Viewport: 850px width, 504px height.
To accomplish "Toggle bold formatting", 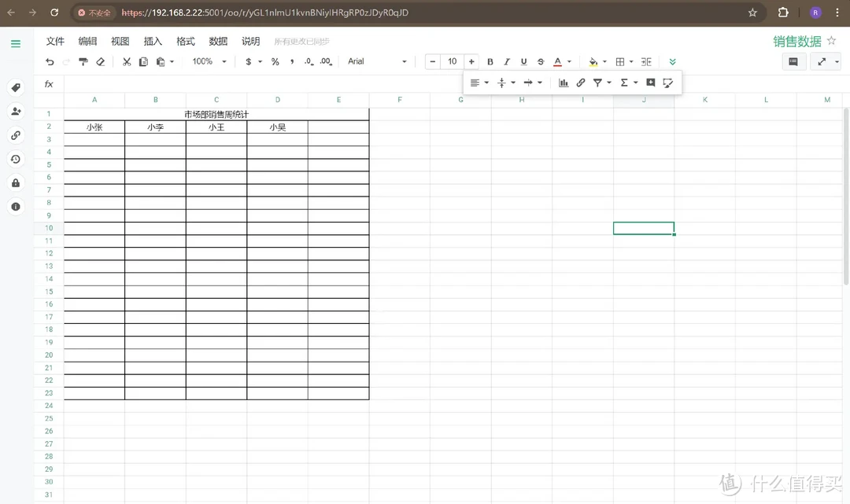I will (x=490, y=61).
